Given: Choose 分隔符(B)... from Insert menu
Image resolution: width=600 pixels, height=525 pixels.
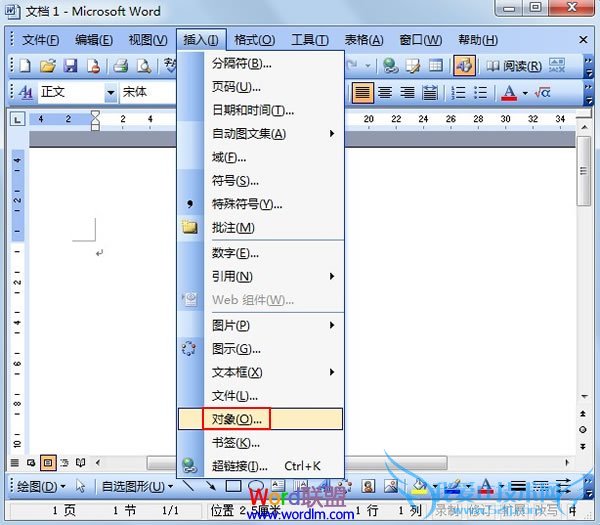Looking at the screenshot, I should pos(261,64).
